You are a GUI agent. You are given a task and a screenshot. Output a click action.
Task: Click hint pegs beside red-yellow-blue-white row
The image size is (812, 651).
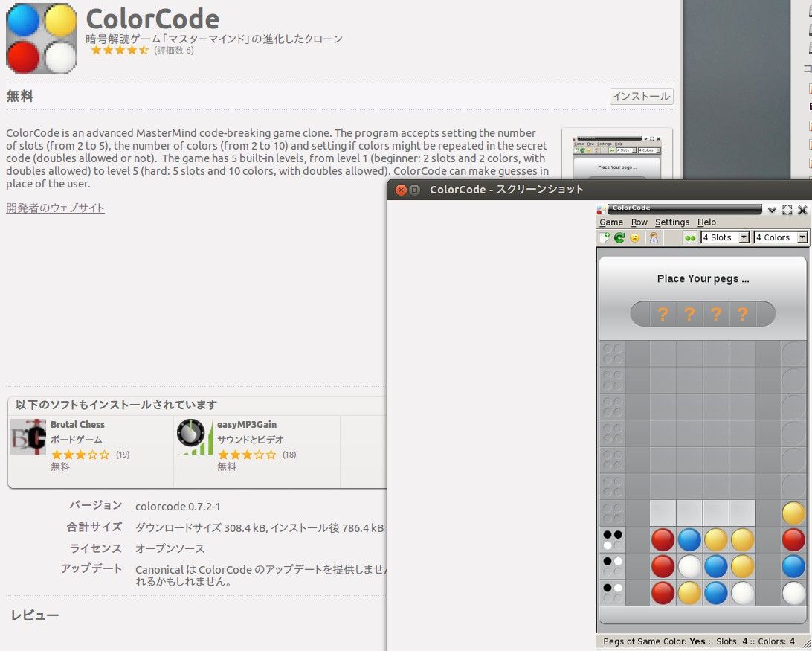(x=613, y=592)
